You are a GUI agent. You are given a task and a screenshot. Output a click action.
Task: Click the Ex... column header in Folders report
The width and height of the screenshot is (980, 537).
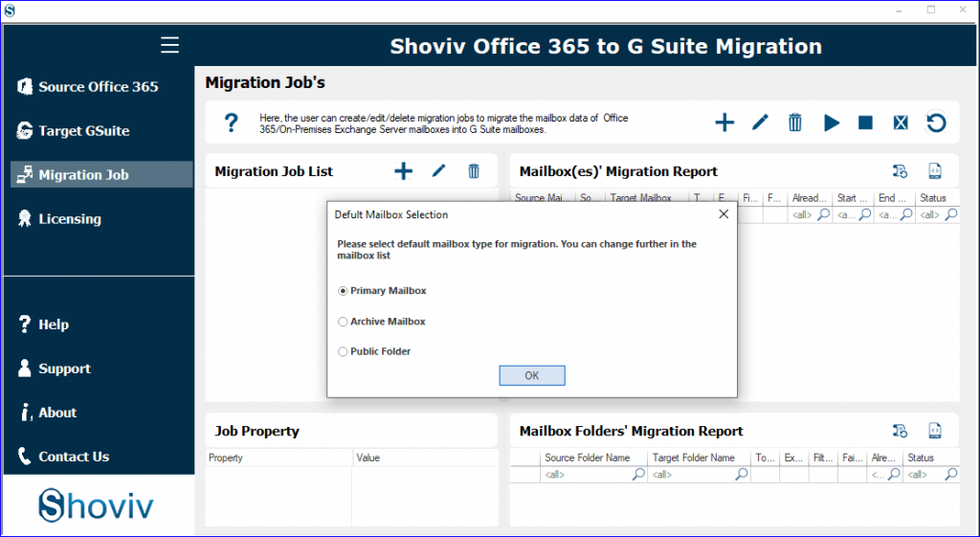(793, 458)
